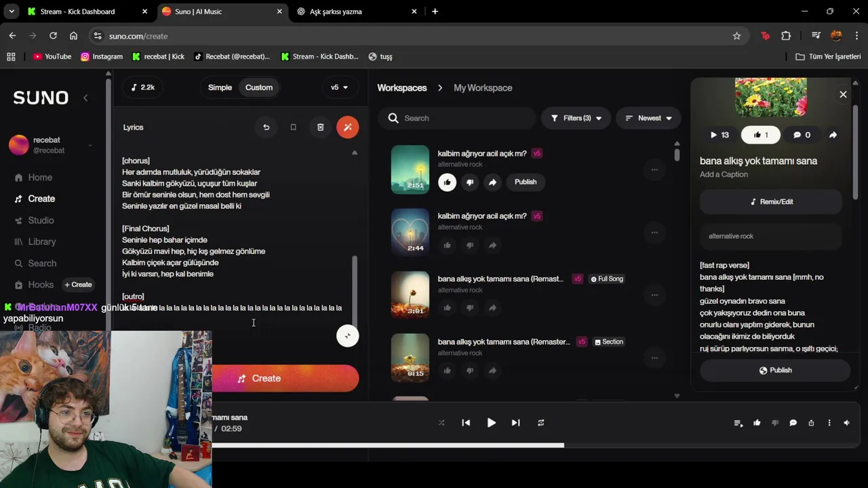Like the 'bana alkış yok' Section track

(x=447, y=371)
